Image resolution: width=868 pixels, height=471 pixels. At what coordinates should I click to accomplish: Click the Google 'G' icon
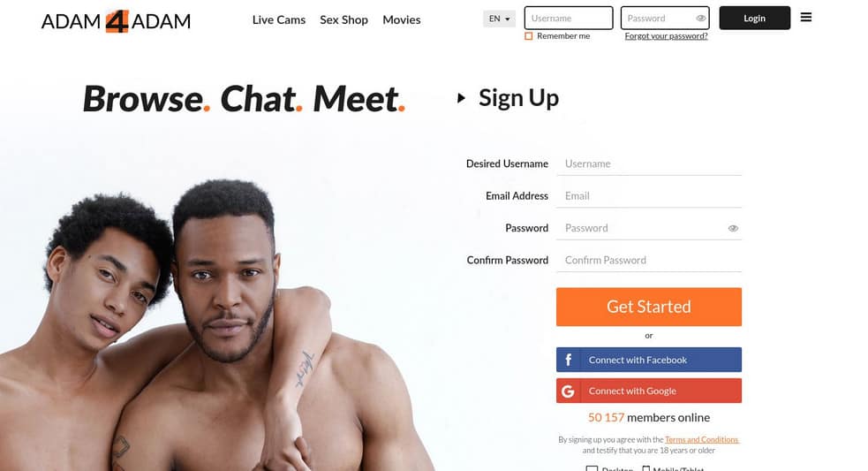click(569, 391)
